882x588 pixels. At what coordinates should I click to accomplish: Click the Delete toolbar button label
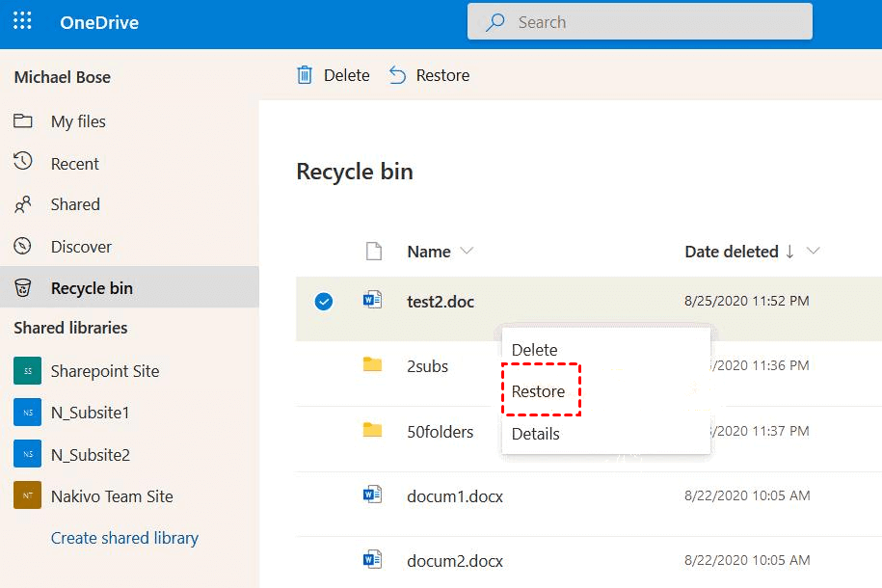[346, 75]
